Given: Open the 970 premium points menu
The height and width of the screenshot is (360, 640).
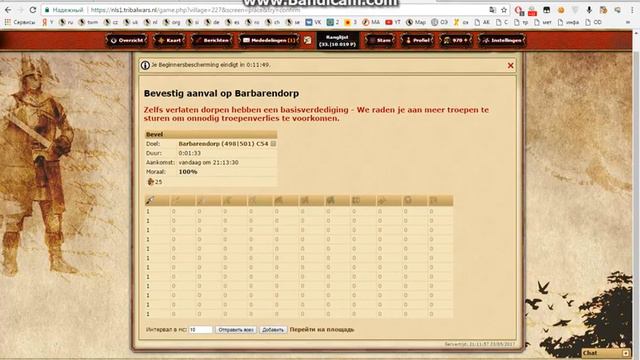Looking at the screenshot, I should [x=455, y=40].
